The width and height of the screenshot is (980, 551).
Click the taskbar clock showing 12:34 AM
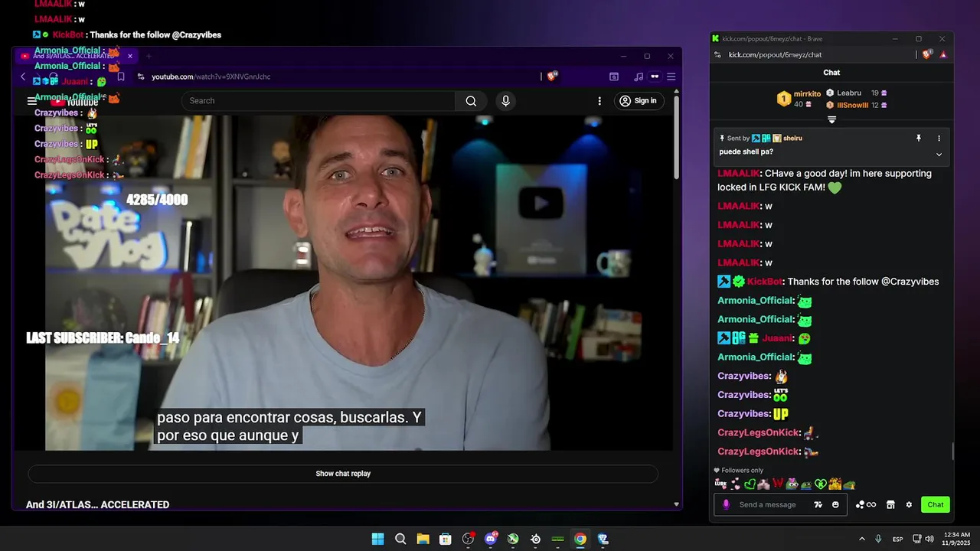tap(955, 539)
